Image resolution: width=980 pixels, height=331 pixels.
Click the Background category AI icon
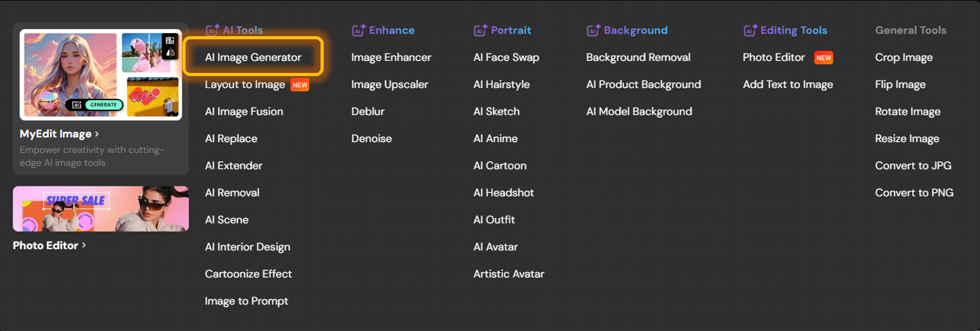point(593,30)
